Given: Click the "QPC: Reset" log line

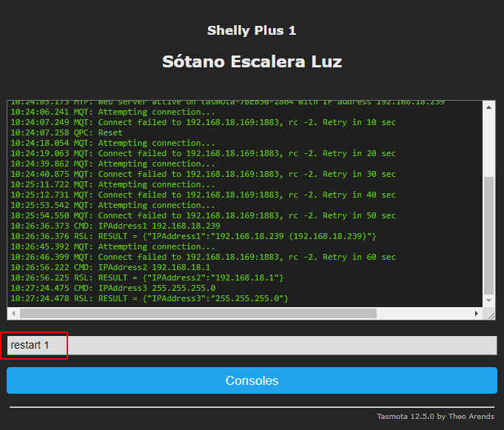Looking at the screenshot, I should click(67, 132).
